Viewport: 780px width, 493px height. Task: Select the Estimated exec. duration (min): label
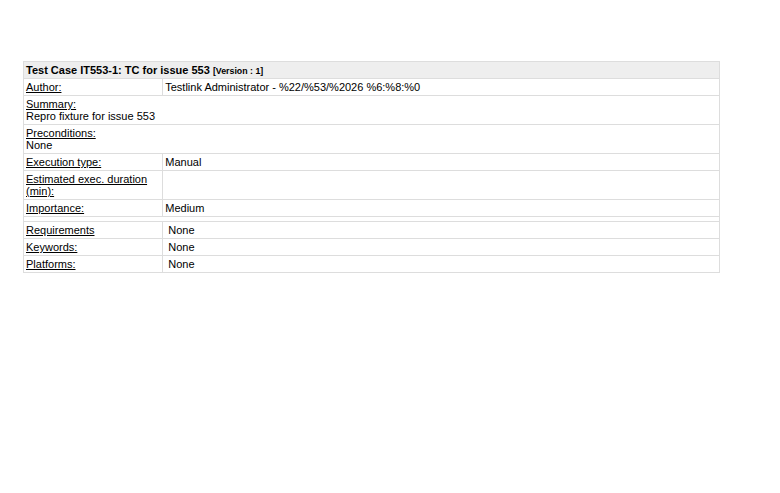(87, 185)
